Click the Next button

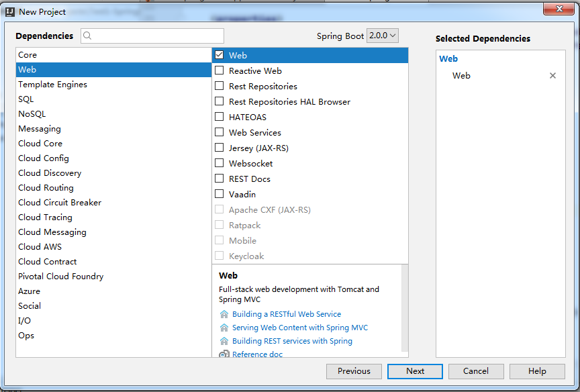pos(415,371)
